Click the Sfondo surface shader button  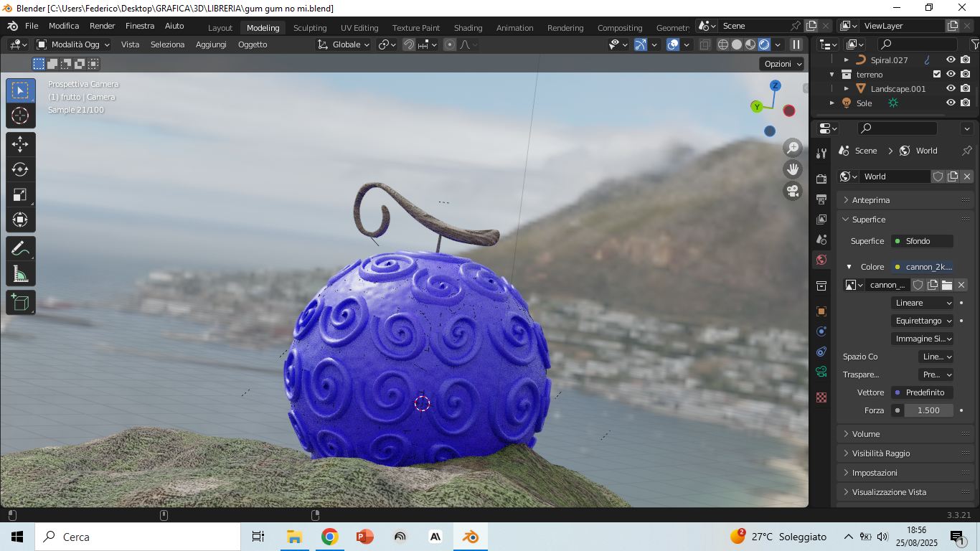click(x=923, y=241)
